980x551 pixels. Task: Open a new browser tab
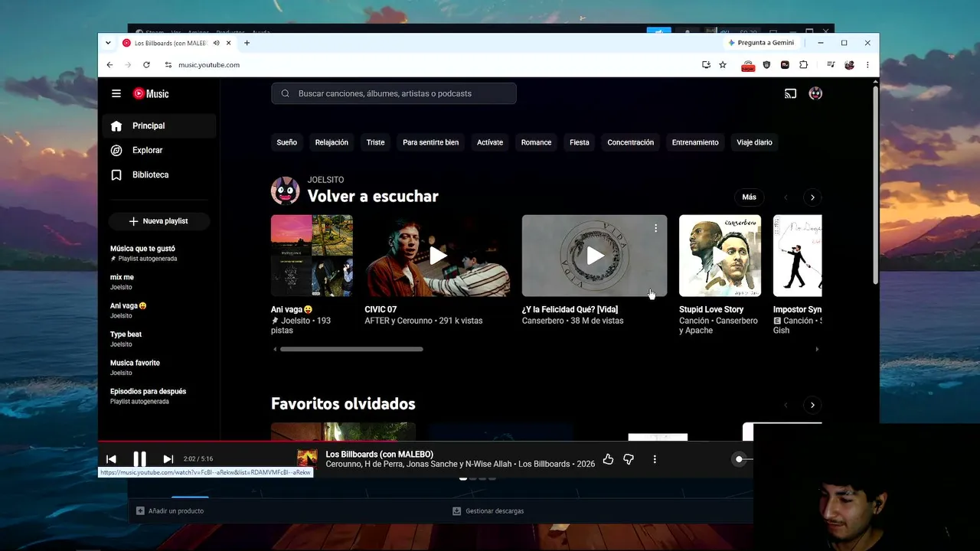[247, 43]
